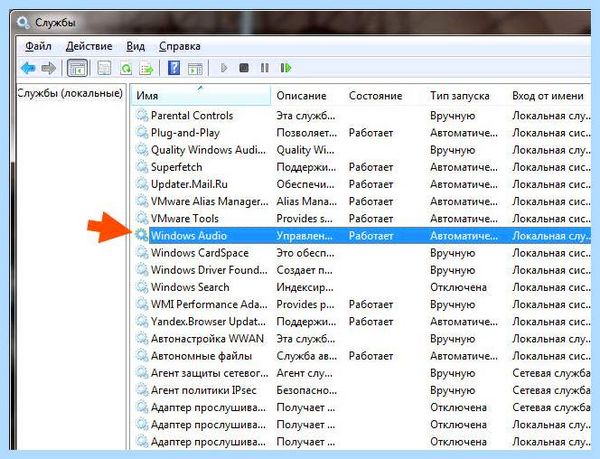
Task: Click the gear icon of Агент политики IPsec
Action: [x=142, y=389]
